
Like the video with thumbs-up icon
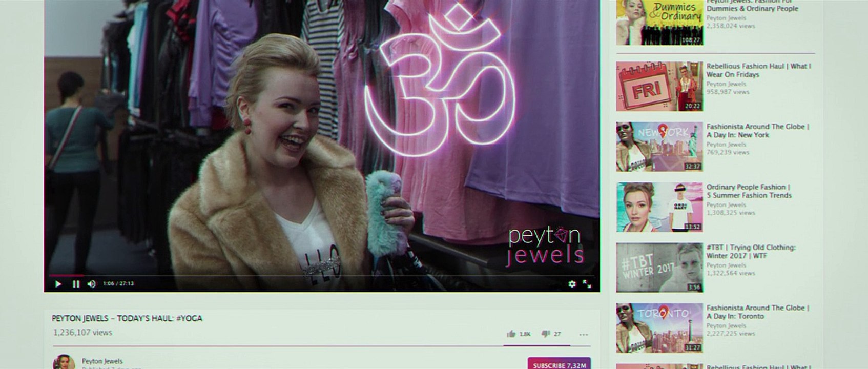[x=511, y=334]
